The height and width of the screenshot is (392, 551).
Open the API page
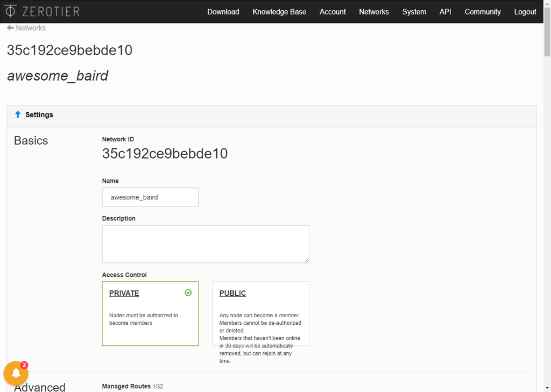[x=445, y=12]
